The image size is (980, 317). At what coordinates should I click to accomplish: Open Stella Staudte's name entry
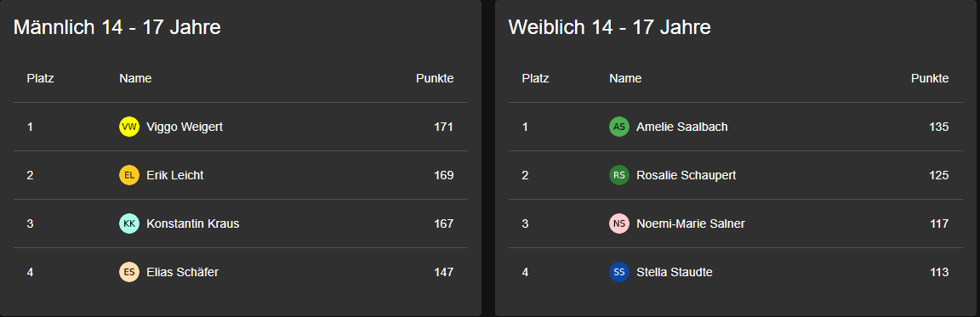coord(675,272)
